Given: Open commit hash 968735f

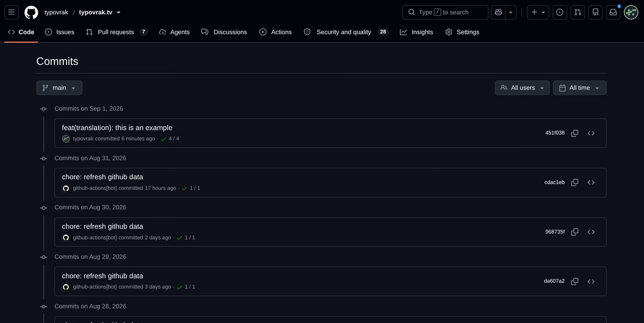Looking at the screenshot, I should (x=555, y=232).
